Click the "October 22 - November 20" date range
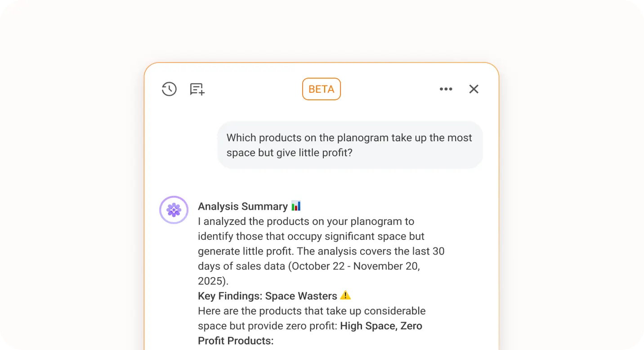644x350 pixels. (x=355, y=266)
